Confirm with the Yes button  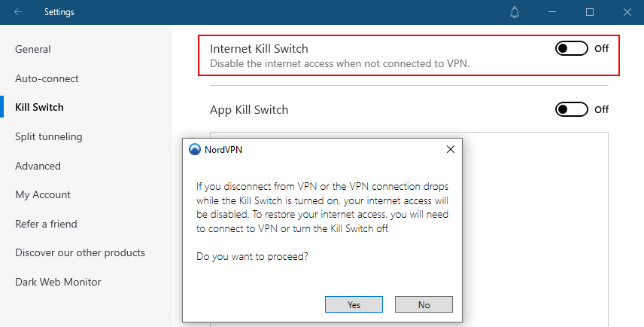pyautogui.click(x=354, y=304)
